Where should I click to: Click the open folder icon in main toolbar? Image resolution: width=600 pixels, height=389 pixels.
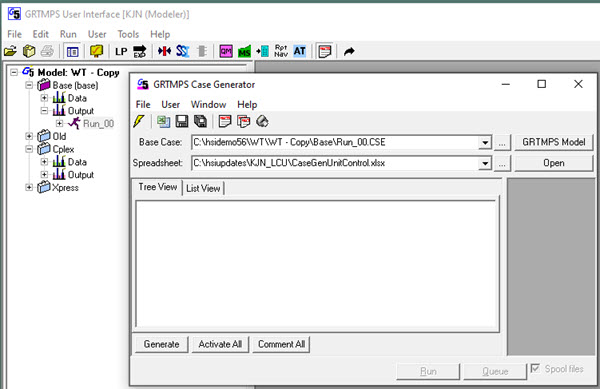[10, 51]
